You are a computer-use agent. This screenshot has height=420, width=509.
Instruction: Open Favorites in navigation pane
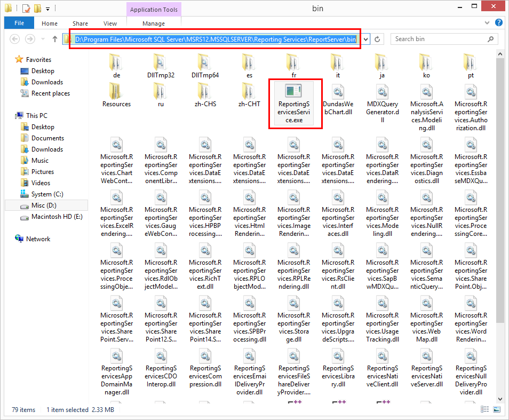38,59
